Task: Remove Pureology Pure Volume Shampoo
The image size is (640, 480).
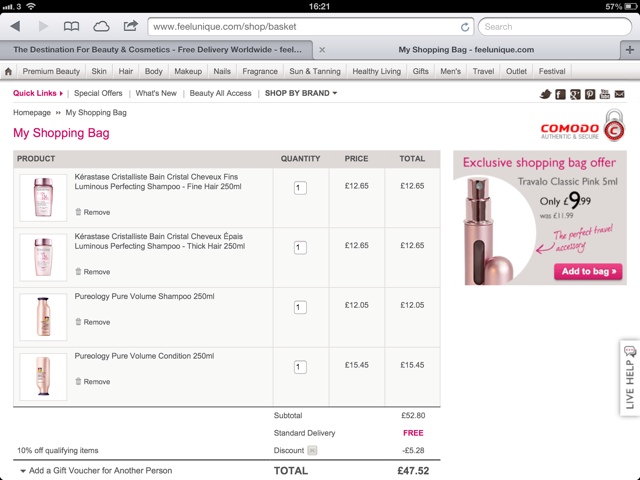Action: click(93, 322)
